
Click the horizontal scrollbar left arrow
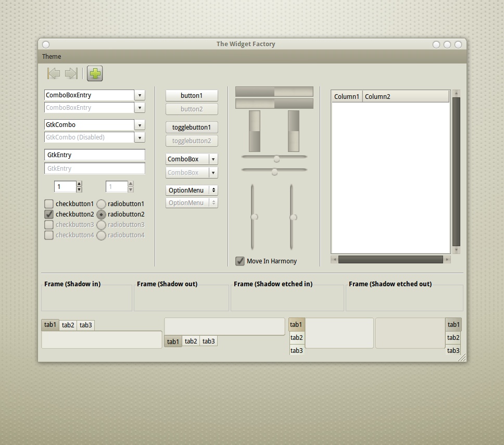click(x=335, y=259)
